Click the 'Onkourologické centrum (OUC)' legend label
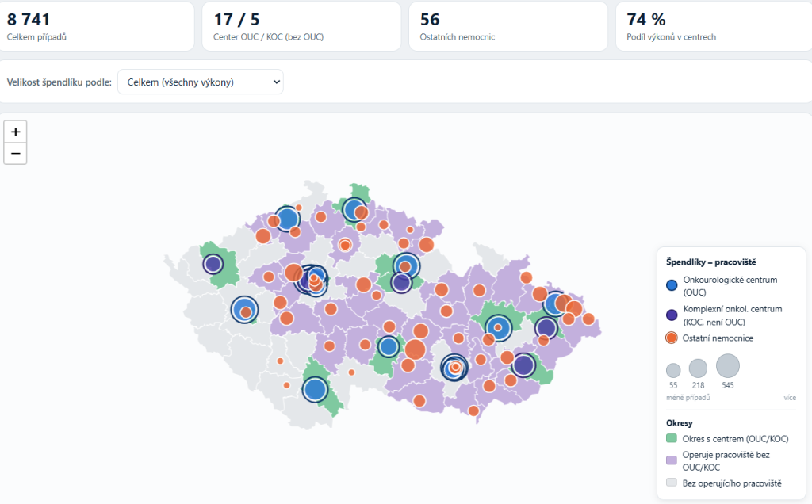This screenshot has width=812, height=504. point(730,285)
